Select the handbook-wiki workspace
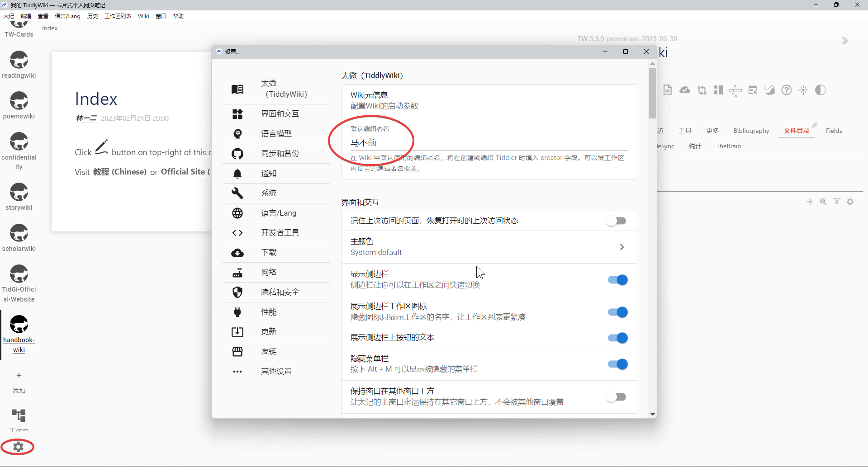 pos(19,335)
